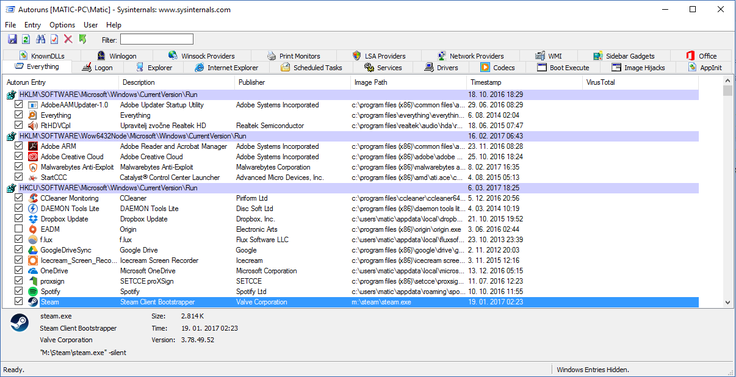Click inside the Filter text box

[157, 39]
